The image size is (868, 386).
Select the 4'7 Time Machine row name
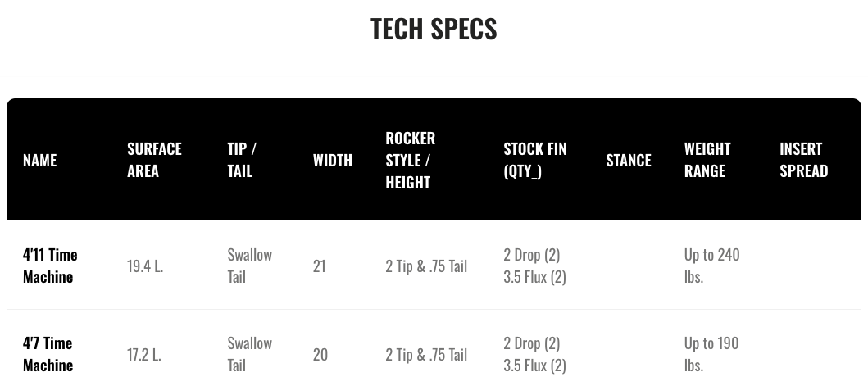coord(48,354)
